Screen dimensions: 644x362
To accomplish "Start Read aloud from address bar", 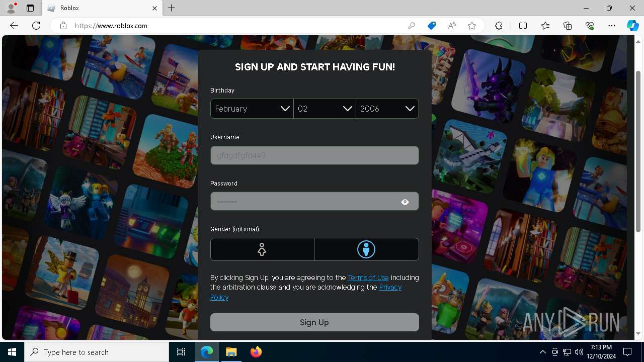I will tap(452, 26).
